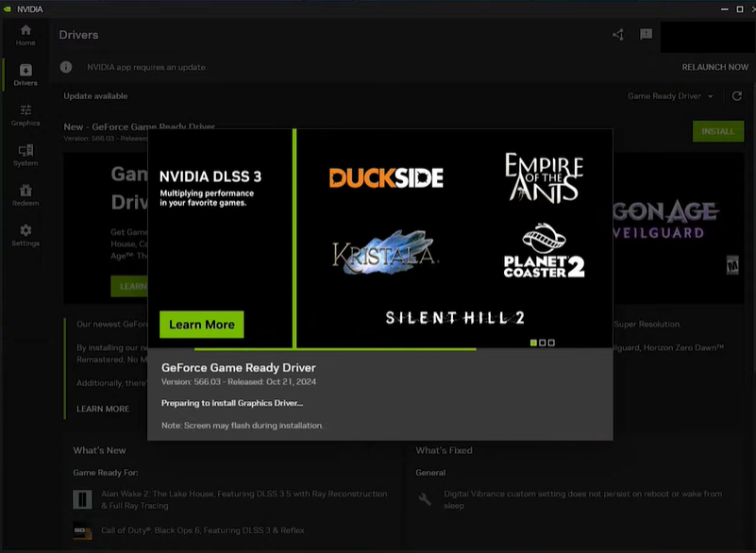Minimize the NVIDIA app window
Image resolution: width=756 pixels, height=553 pixels.
(724, 9)
